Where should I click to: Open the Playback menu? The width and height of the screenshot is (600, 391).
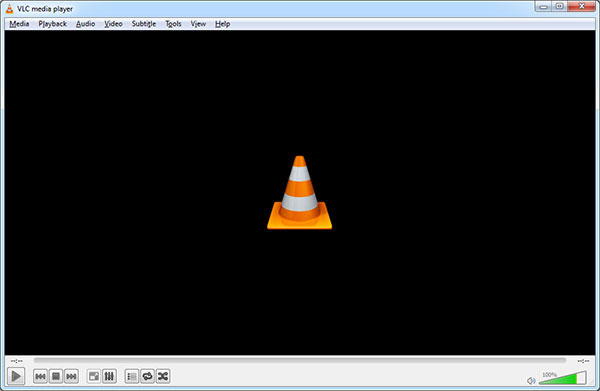pyautogui.click(x=52, y=24)
